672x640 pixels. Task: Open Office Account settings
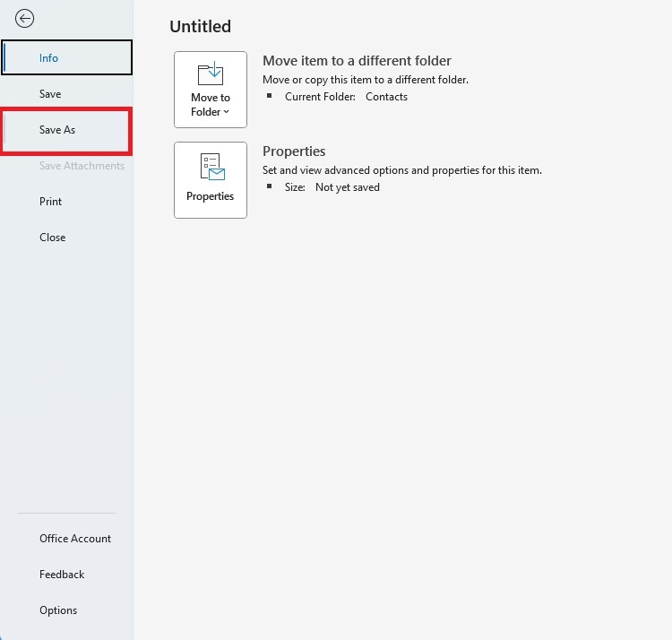tap(66, 539)
